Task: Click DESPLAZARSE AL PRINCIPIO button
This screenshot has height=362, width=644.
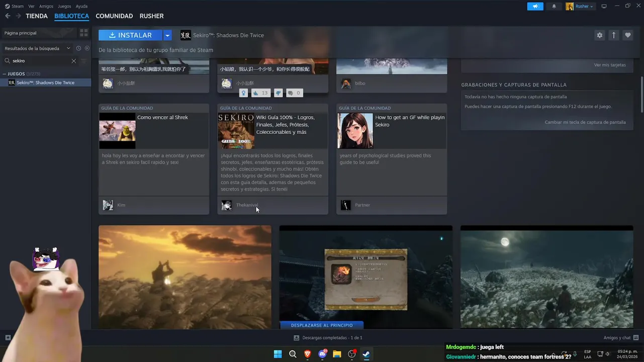Action: tap(322, 325)
